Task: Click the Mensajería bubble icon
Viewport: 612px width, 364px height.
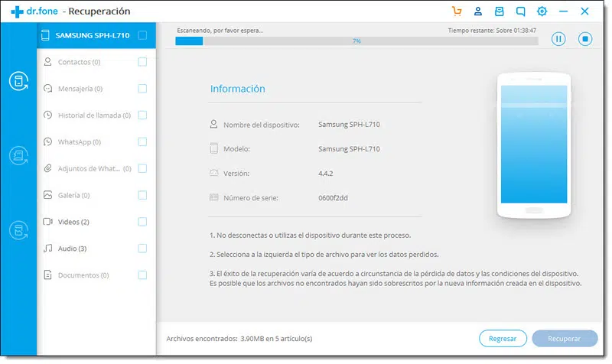Action: pos(47,89)
